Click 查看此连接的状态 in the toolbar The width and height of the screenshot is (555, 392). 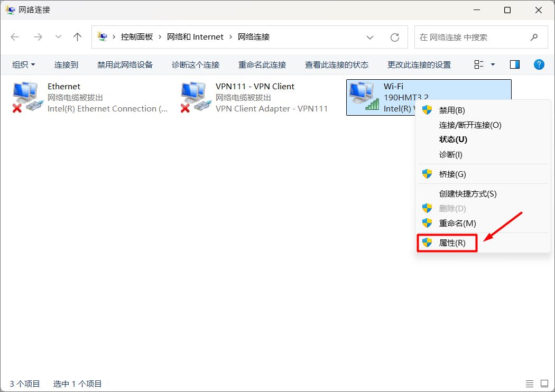coord(337,65)
